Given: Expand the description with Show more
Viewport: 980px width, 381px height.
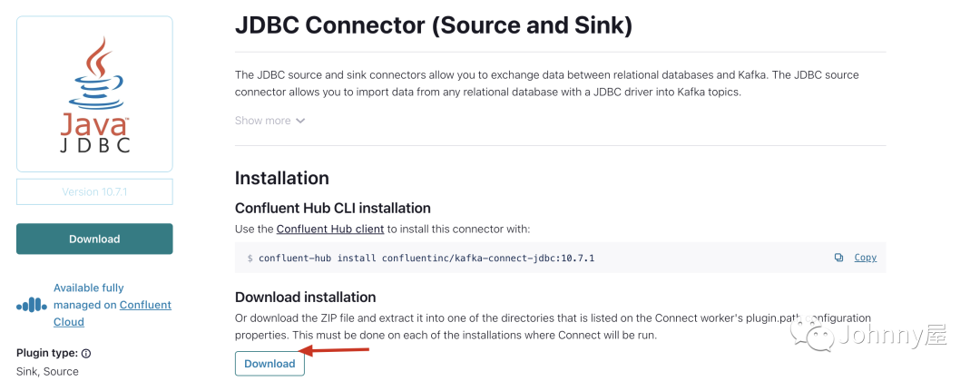Looking at the screenshot, I should tap(262, 121).
